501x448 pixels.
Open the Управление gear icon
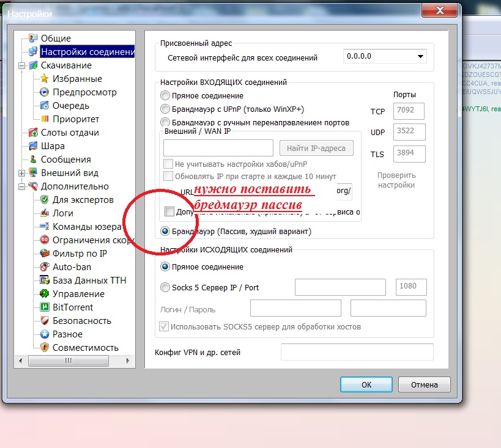point(45,294)
